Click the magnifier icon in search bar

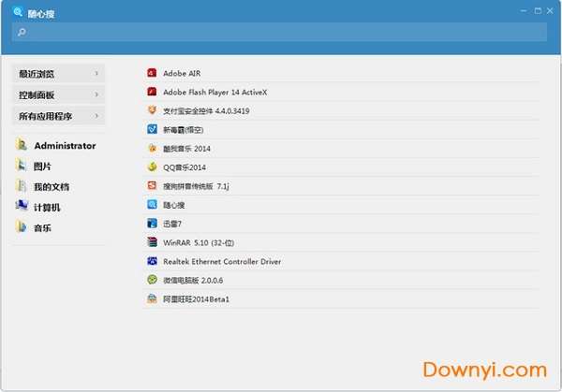tap(22, 33)
